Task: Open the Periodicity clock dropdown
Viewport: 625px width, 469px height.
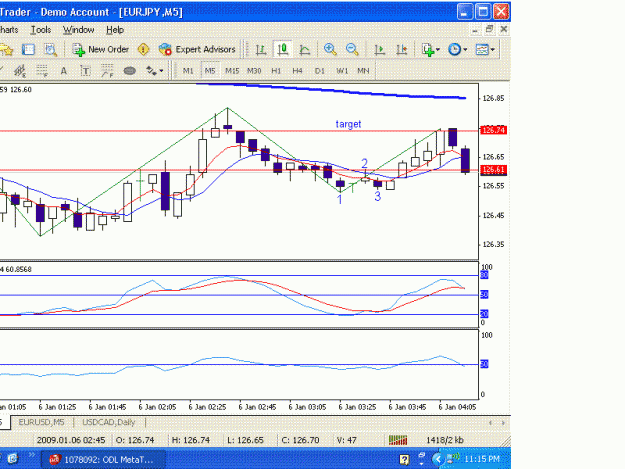Action: 458,49
